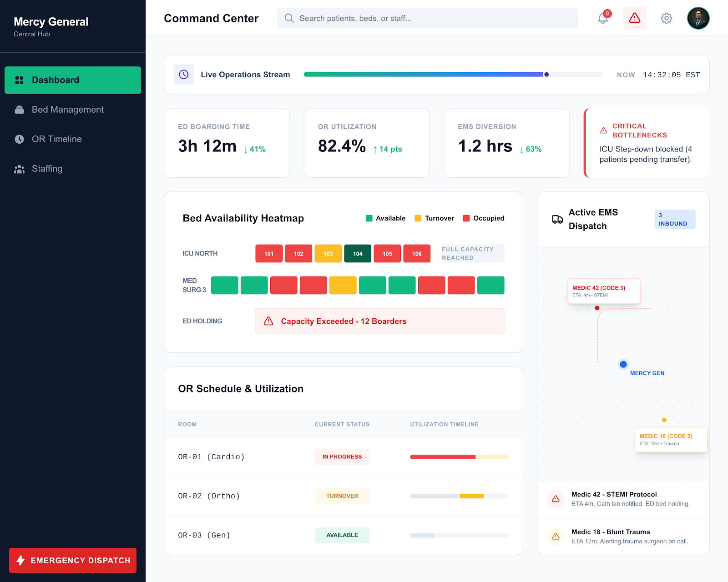This screenshot has width=728, height=582.
Task: Click the red alert triangle icon
Action: tap(635, 18)
